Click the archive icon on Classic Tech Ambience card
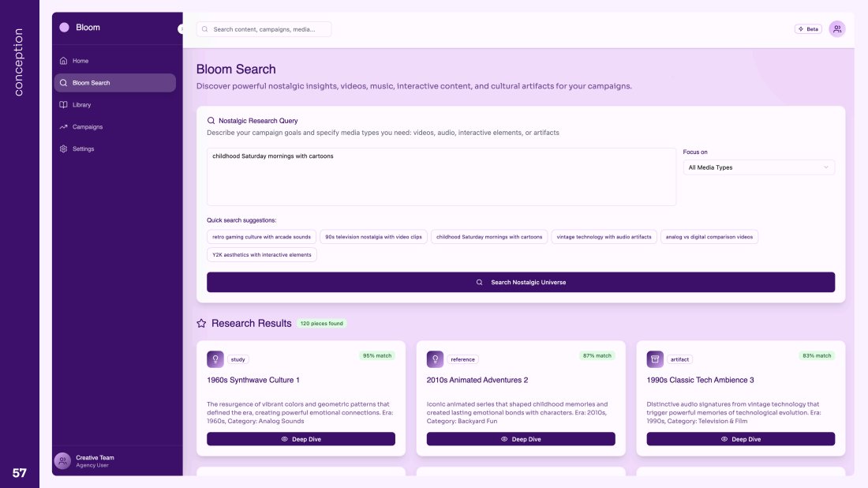The width and height of the screenshot is (868, 488). (x=655, y=359)
